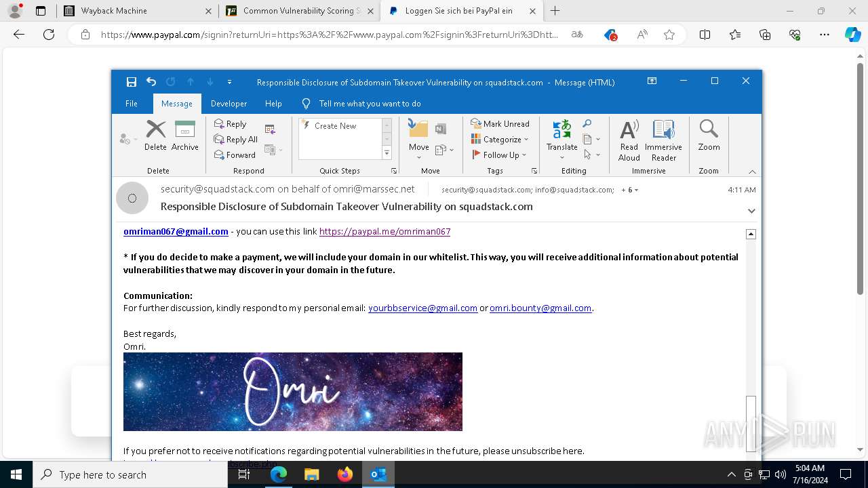Viewport: 868px width, 488px height.
Task: Open a new browser tab
Action: click(x=555, y=11)
